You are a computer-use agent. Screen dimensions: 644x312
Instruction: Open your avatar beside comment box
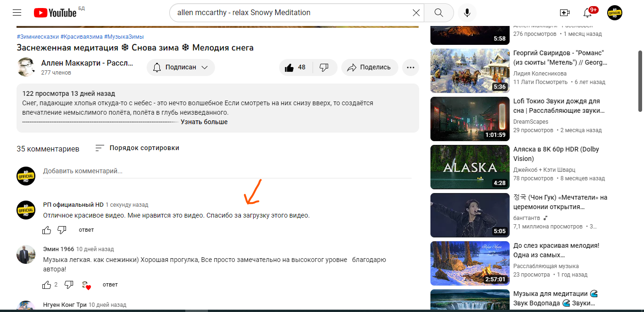(x=26, y=176)
